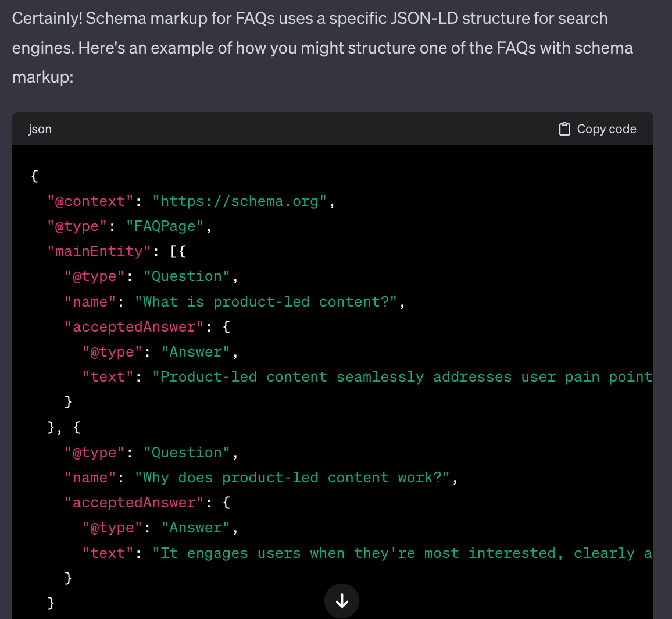Click the second "Question" value above "Why does product-led"
Image resolution: width=672 pixels, height=619 pixels.
coord(187,453)
